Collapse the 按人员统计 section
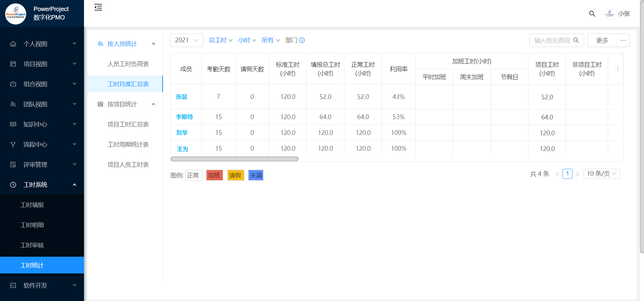 point(154,44)
